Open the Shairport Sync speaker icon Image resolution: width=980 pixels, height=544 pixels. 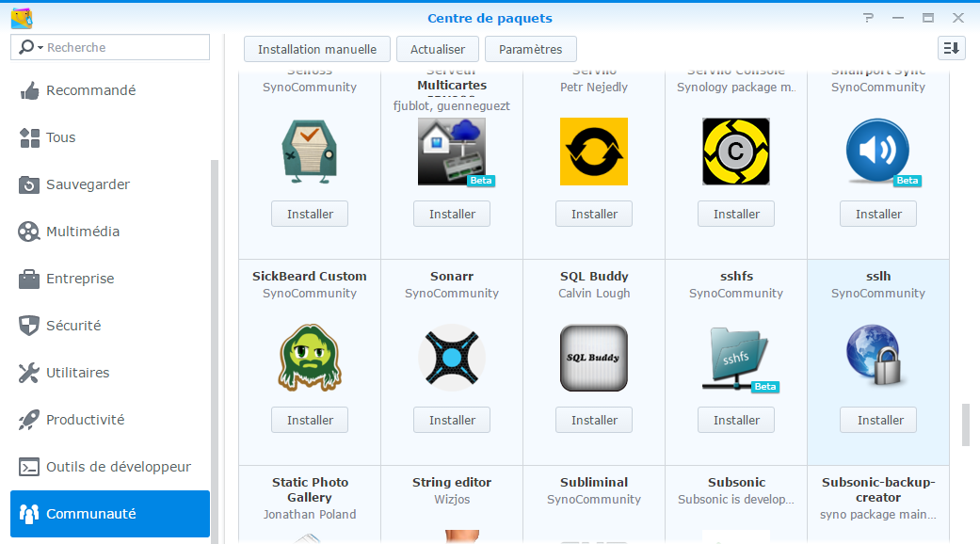coord(878,152)
